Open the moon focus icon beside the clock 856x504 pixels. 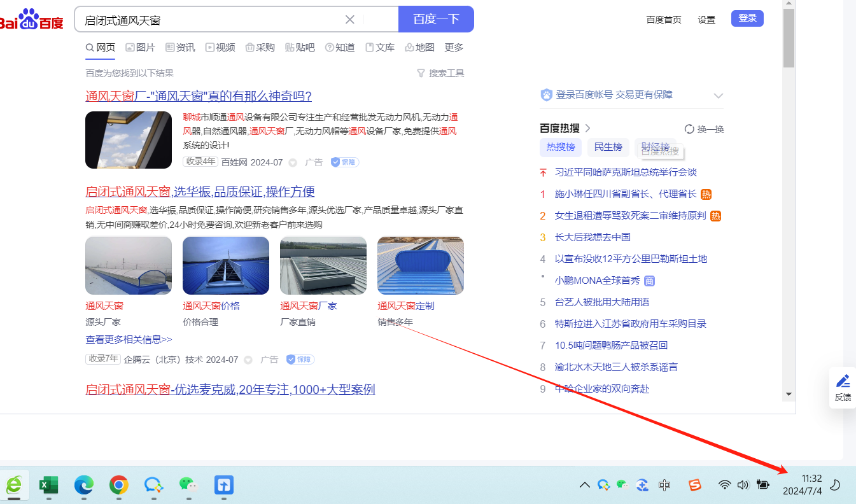[x=836, y=485]
